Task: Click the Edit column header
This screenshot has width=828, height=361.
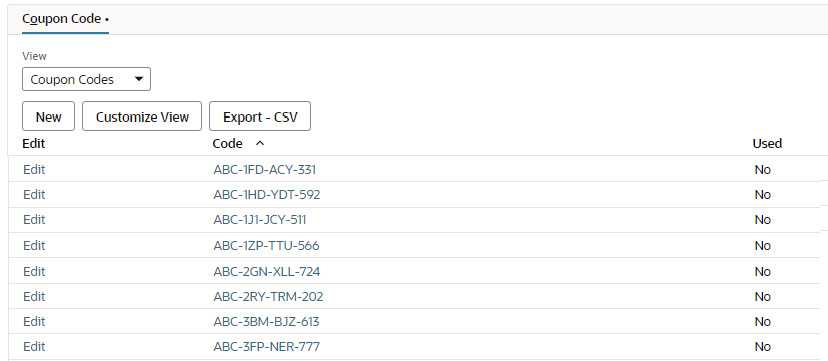Action: [x=34, y=144]
